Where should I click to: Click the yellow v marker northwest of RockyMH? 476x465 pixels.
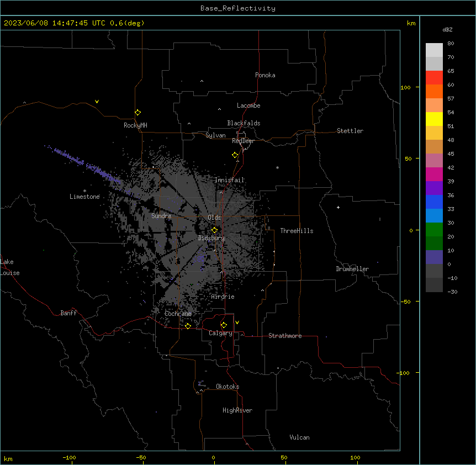(97, 102)
